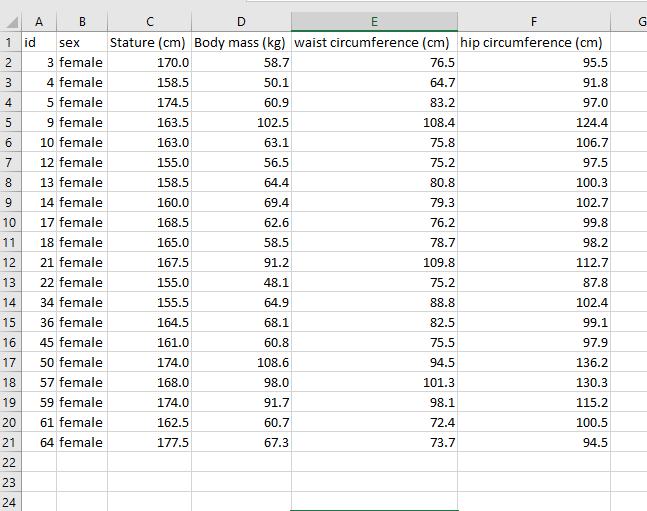This screenshot has height=511, width=647.
Task: Click the Select All corner triangle
Action: click(x=12, y=22)
